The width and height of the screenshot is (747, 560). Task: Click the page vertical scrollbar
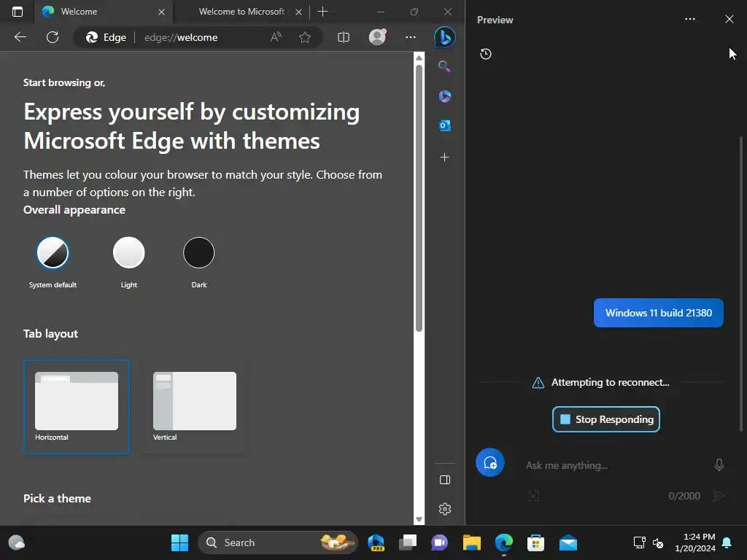(419, 198)
